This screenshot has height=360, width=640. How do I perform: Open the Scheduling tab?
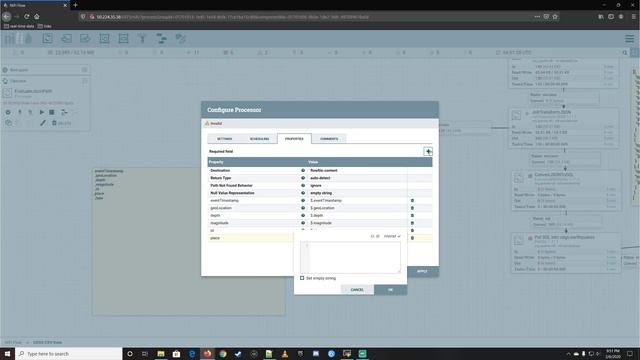coord(259,139)
